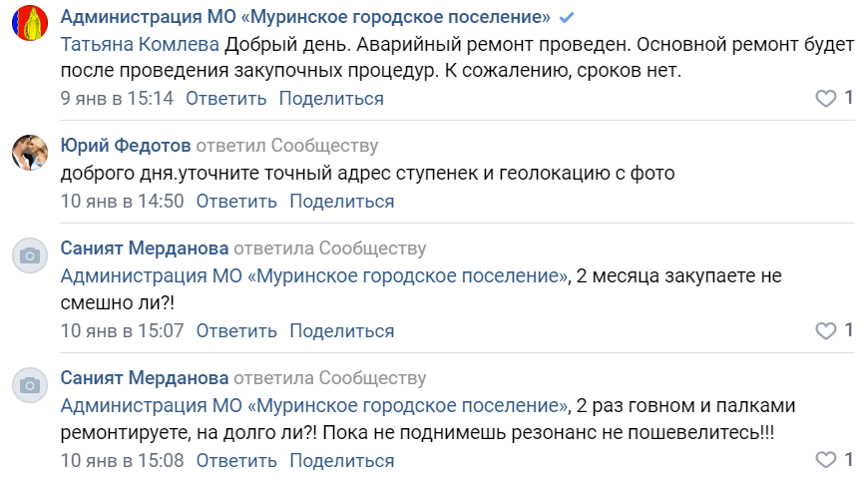Click Поделиться under the 15:08 comment
The image size is (868, 487).
coord(342,461)
